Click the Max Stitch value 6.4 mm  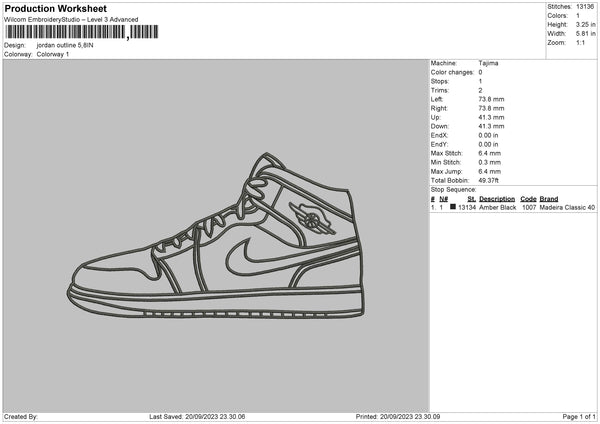point(489,153)
